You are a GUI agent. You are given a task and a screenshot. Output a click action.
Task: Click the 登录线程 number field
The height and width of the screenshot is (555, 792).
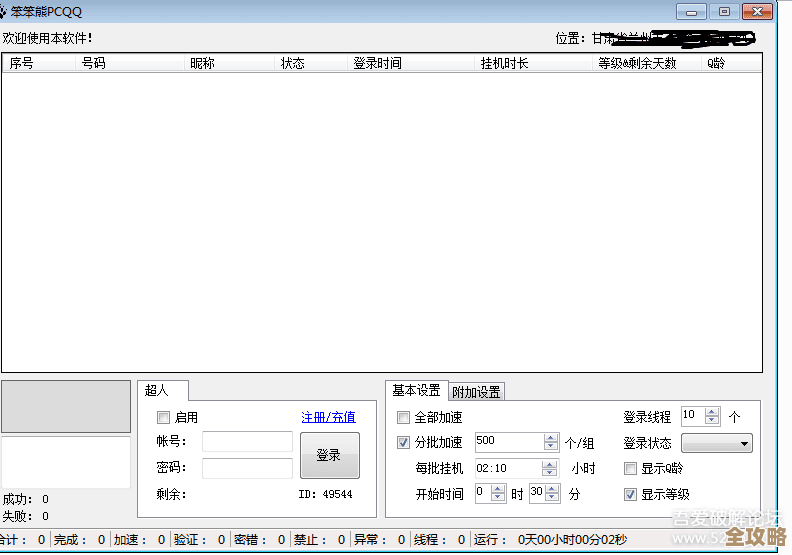tap(694, 416)
